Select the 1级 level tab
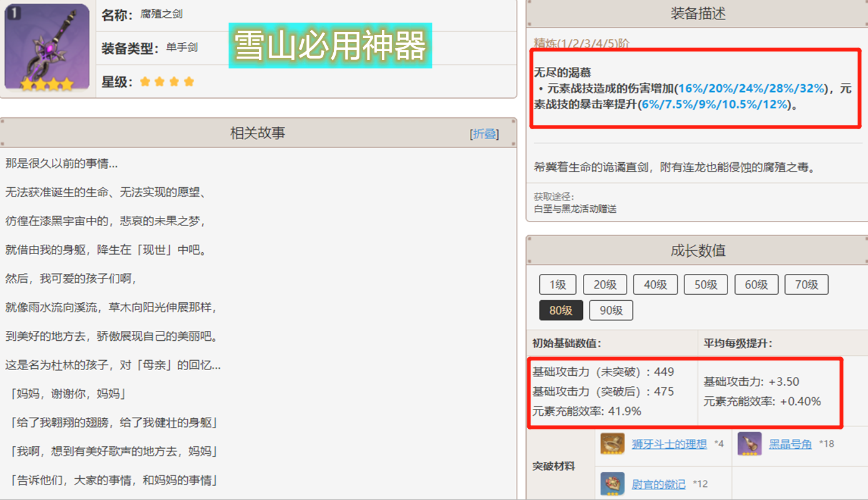The image size is (868, 500). (x=557, y=285)
